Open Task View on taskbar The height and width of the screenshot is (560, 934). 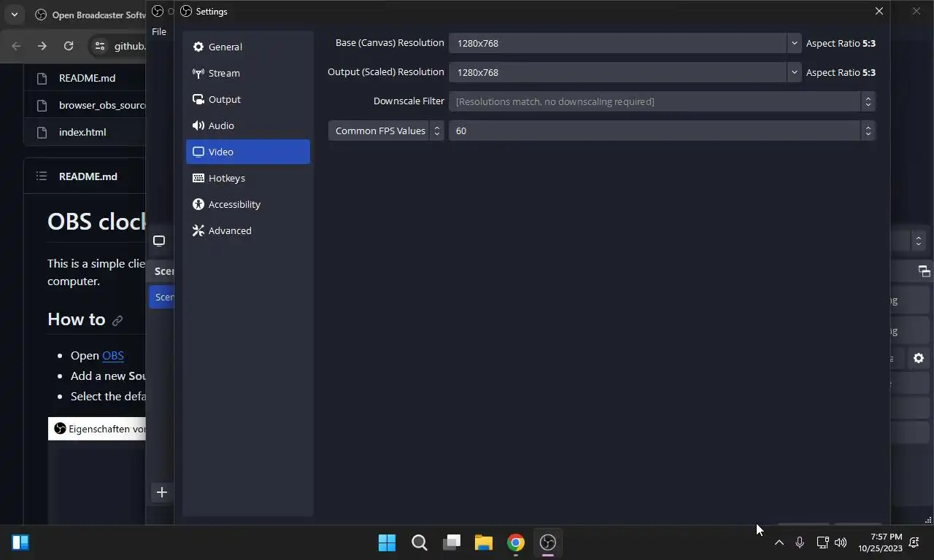pyautogui.click(x=452, y=542)
